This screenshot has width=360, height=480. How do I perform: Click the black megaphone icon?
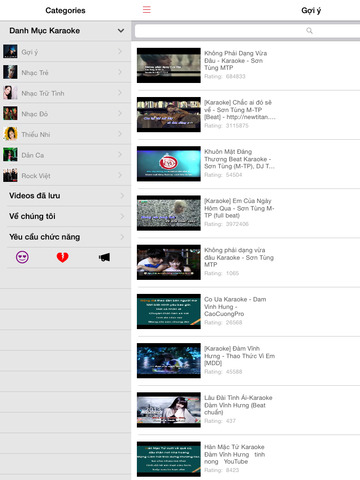click(x=104, y=257)
